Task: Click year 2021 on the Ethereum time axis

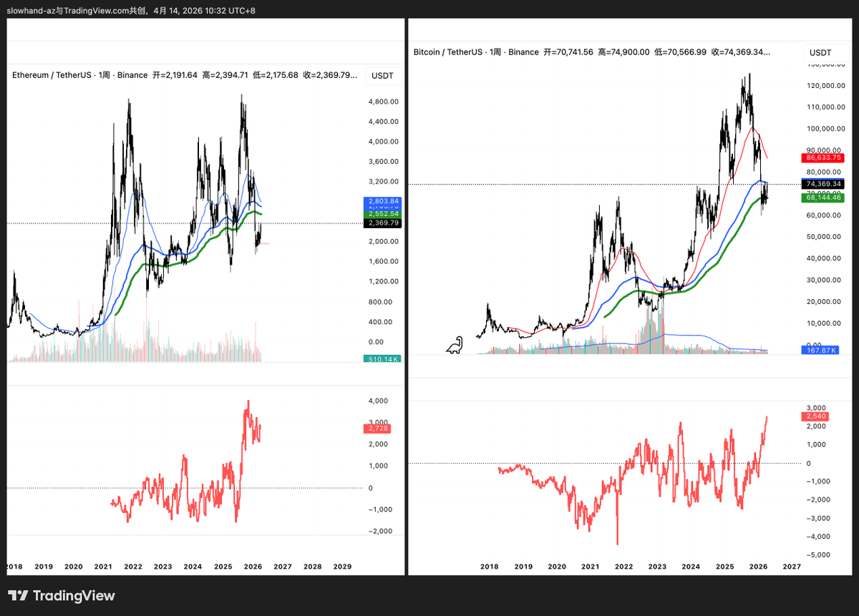Action: point(103,567)
